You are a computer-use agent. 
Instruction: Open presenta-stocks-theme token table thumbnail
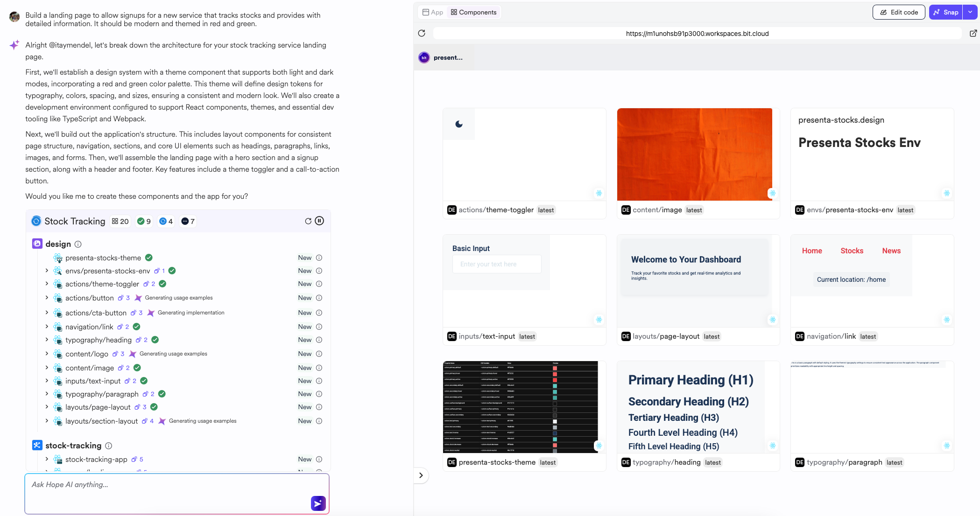coord(520,407)
